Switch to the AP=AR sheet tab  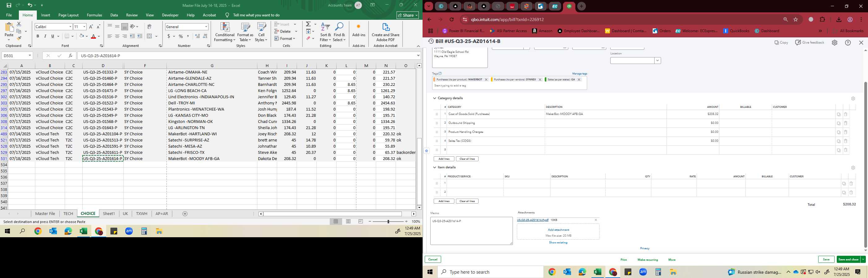point(162,214)
